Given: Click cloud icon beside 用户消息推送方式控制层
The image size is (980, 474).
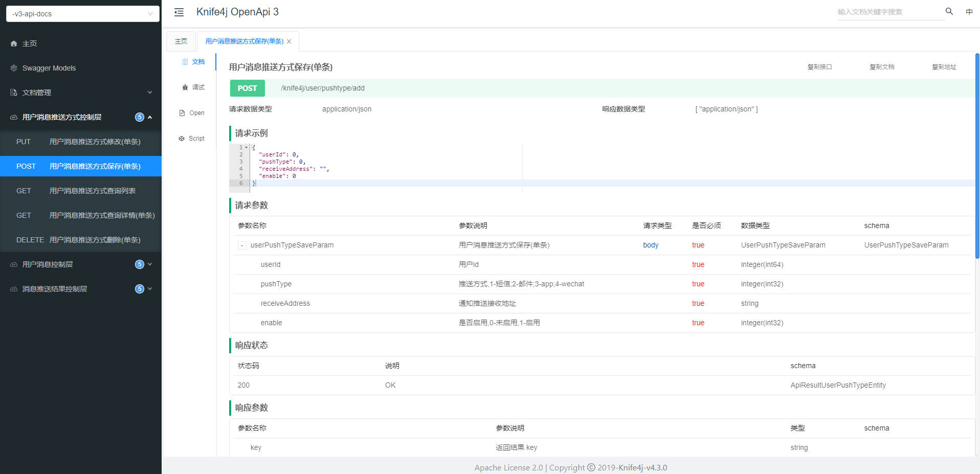Looking at the screenshot, I should [14, 117].
